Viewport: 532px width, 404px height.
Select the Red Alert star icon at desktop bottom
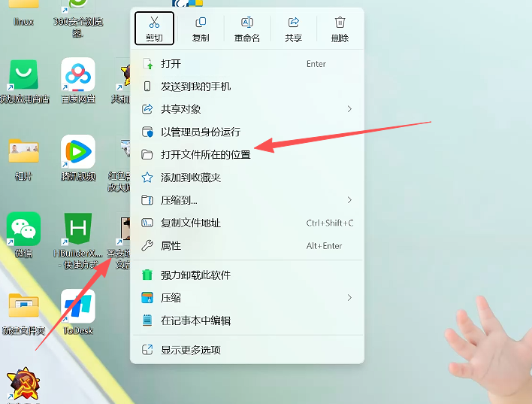click(24, 385)
